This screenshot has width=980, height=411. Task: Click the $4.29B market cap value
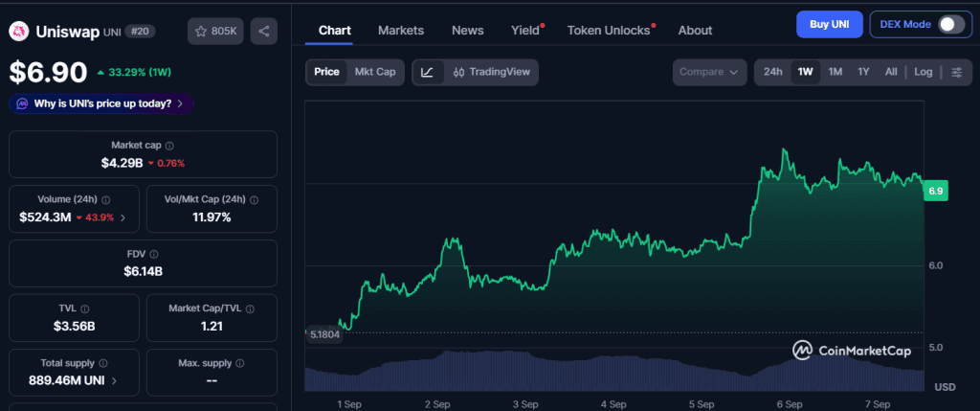tap(122, 163)
